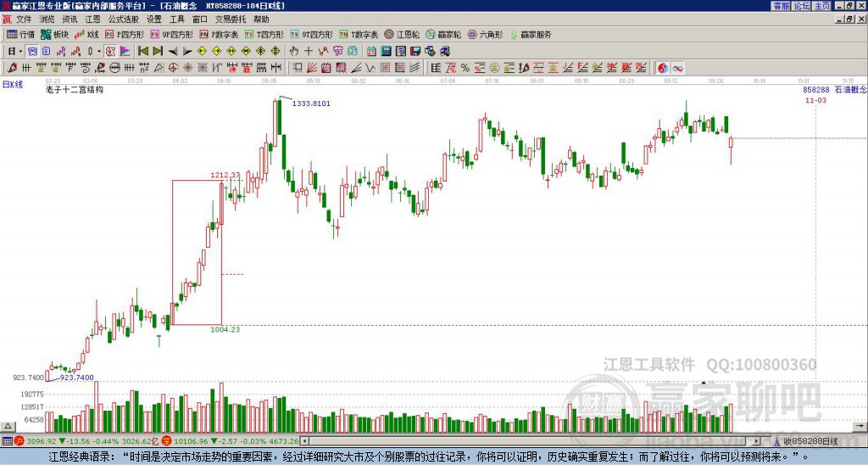The width and height of the screenshot is (868, 465).
Task: Click the 行情 toolbar button
Action: click(21, 34)
